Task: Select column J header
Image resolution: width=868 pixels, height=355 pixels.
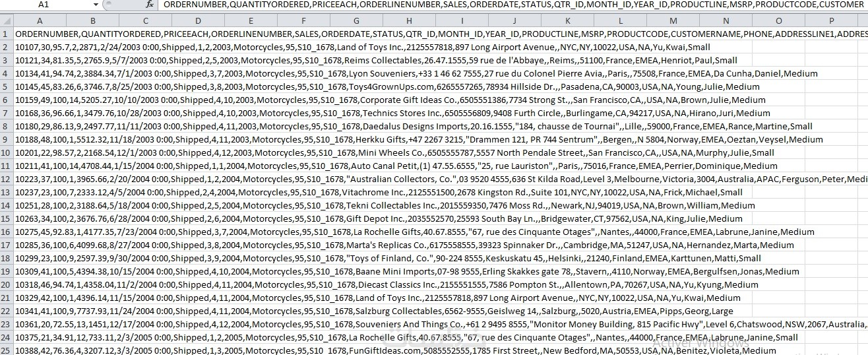Action: 514,20
